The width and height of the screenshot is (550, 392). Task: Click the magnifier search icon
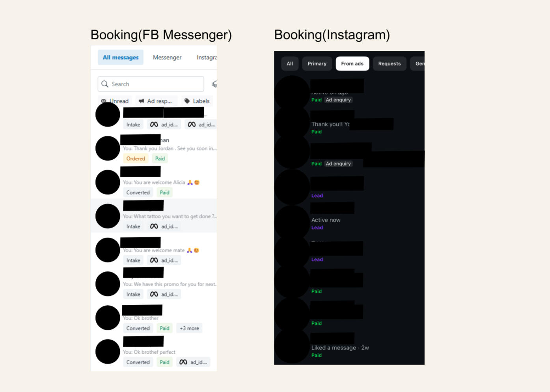click(105, 84)
